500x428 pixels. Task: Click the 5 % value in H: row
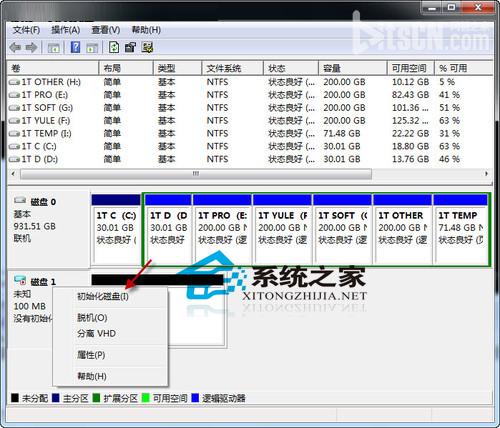click(x=447, y=82)
